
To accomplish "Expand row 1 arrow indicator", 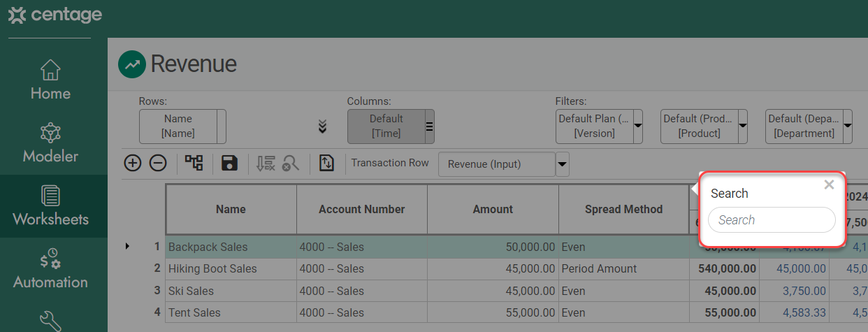I will [x=126, y=246].
